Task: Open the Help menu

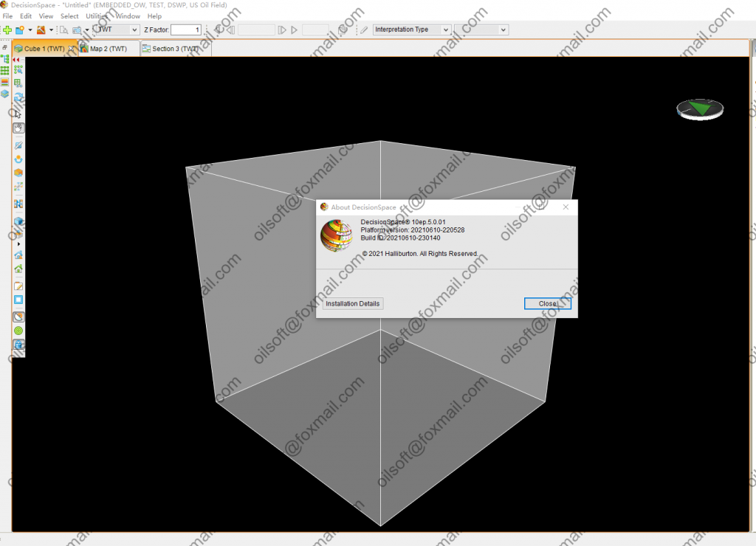Action: point(154,16)
